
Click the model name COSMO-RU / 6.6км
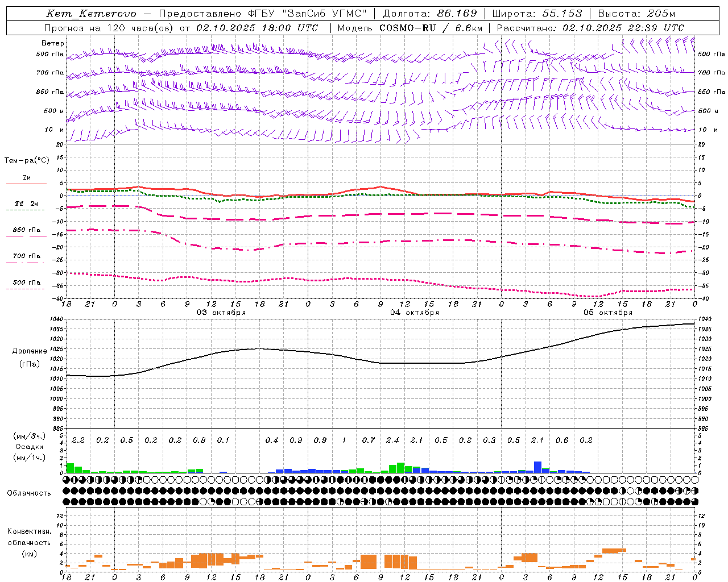[431, 28]
